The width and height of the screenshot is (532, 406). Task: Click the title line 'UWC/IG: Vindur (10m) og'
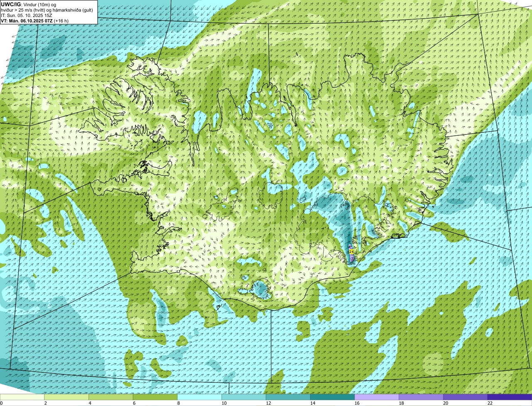click(x=28, y=4)
